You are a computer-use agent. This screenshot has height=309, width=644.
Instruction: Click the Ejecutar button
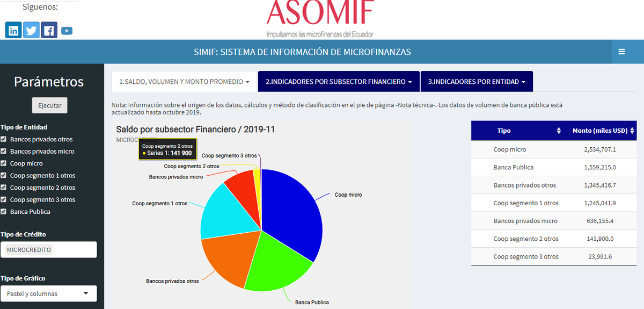[x=49, y=105]
